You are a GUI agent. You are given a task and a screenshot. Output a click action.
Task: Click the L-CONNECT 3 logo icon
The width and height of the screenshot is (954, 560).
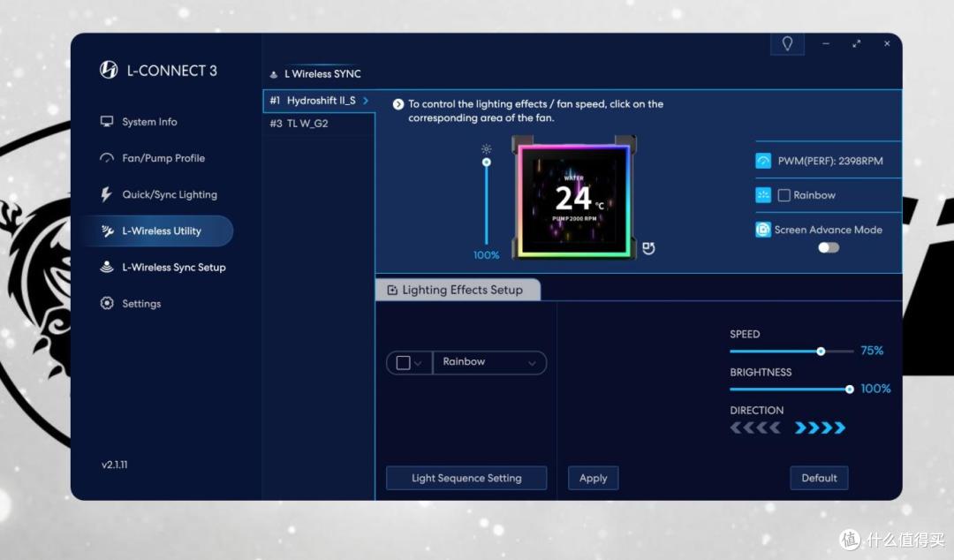click(109, 70)
